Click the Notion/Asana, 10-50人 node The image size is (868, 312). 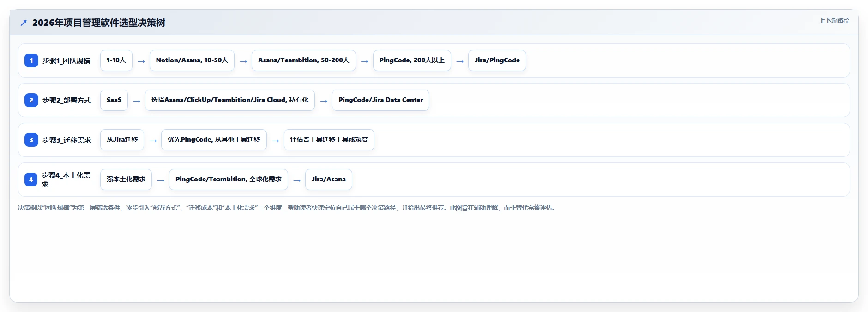(192, 60)
